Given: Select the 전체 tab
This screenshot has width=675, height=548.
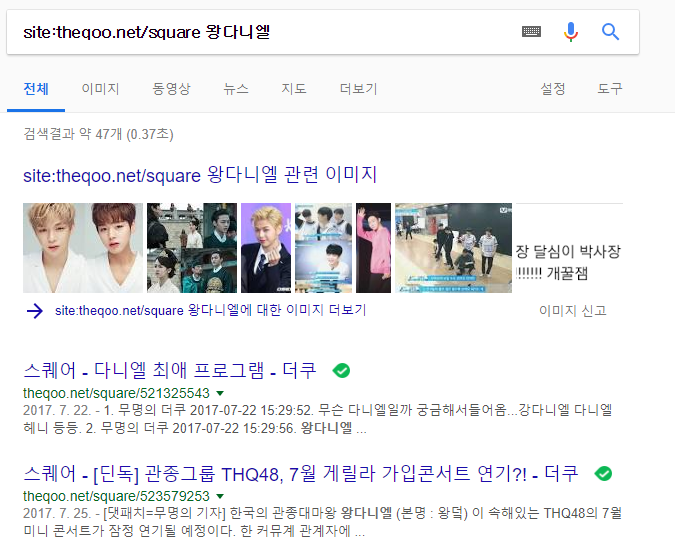Looking at the screenshot, I should (x=36, y=89).
